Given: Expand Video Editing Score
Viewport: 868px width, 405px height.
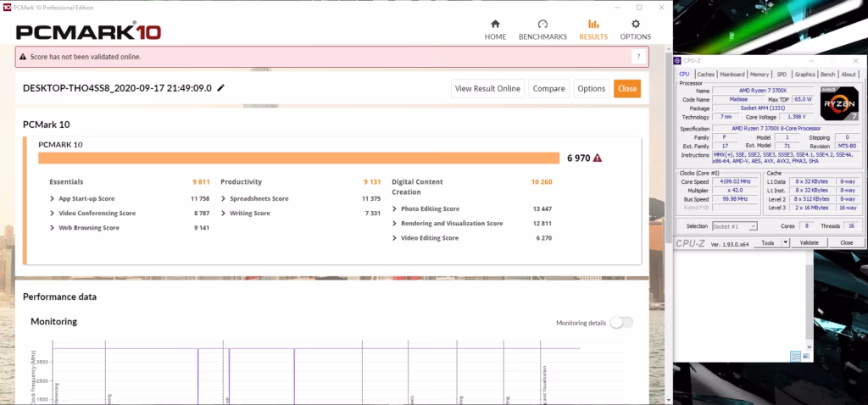Looking at the screenshot, I should point(394,238).
